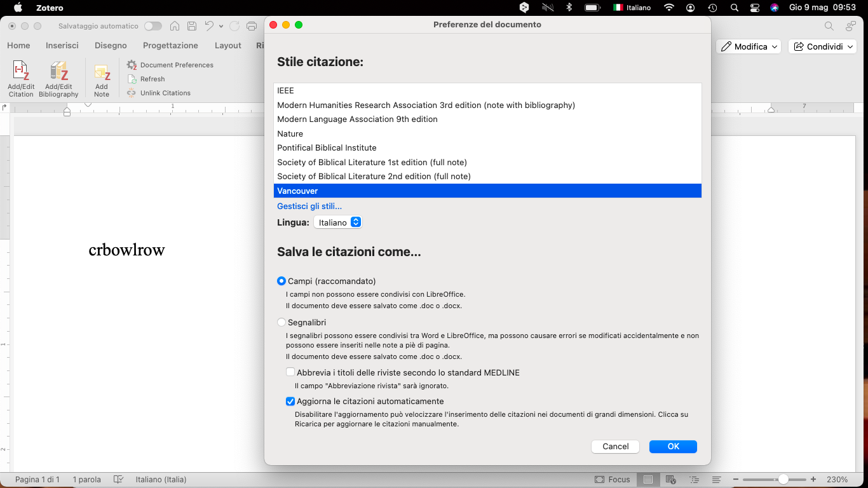Select Society of Biblical Literature 1st edition
This screenshot has height=488, width=868.
(487, 162)
